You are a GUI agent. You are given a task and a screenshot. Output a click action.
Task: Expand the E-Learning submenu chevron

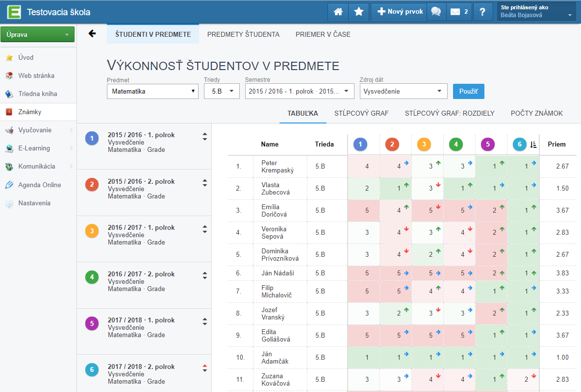[x=71, y=148]
